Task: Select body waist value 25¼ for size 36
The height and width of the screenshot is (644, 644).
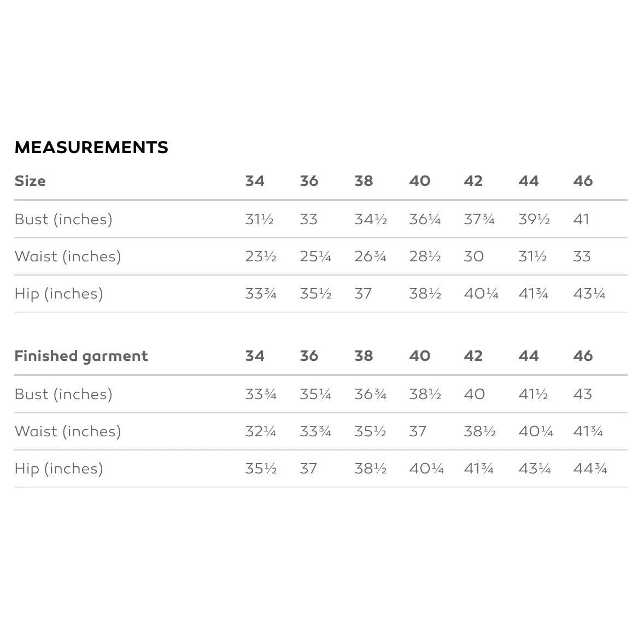Action: click(315, 256)
